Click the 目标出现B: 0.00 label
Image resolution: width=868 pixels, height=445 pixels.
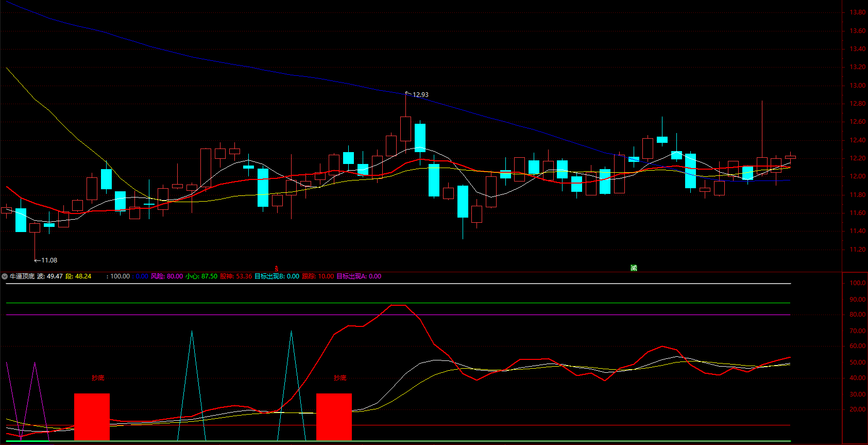[x=277, y=276]
